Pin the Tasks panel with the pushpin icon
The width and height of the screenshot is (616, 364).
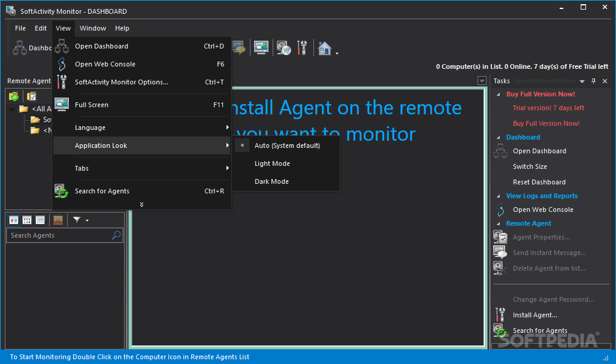click(594, 81)
